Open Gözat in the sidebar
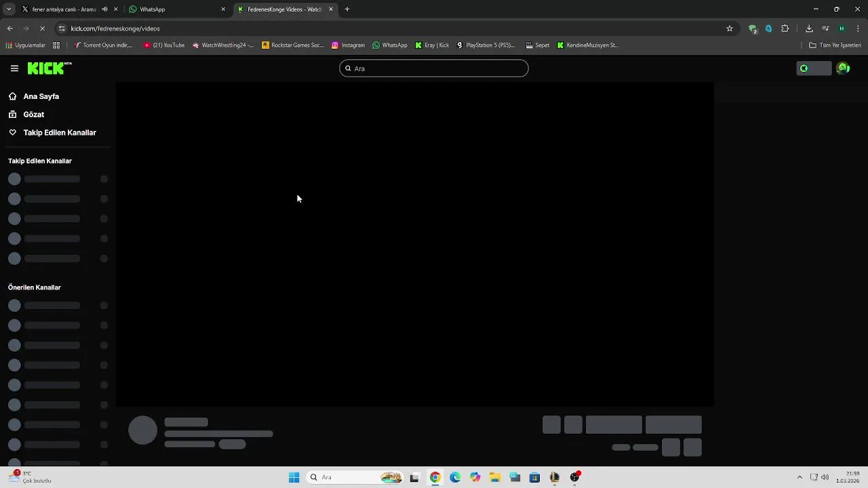Image resolution: width=868 pixels, height=488 pixels. [34, 115]
